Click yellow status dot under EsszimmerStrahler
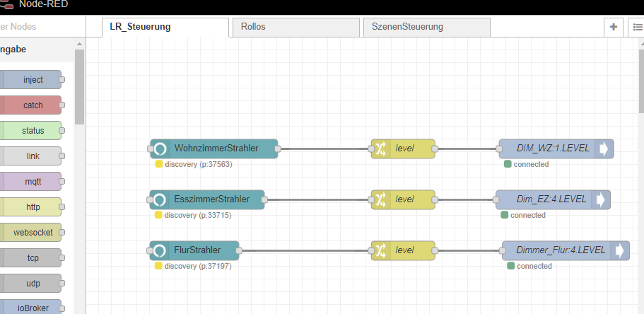The width and height of the screenshot is (644, 314). 158,215
